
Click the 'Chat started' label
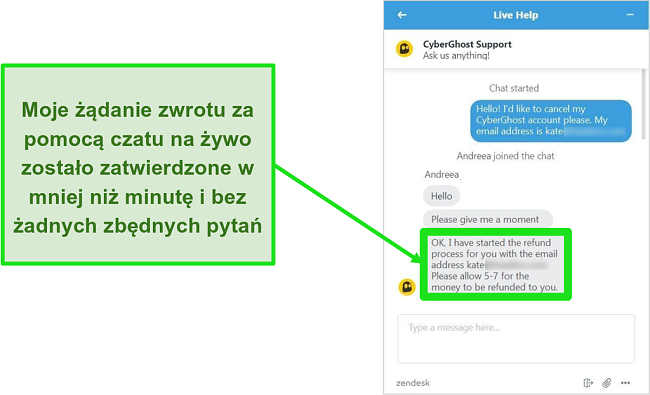pyautogui.click(x=514, y=88)
